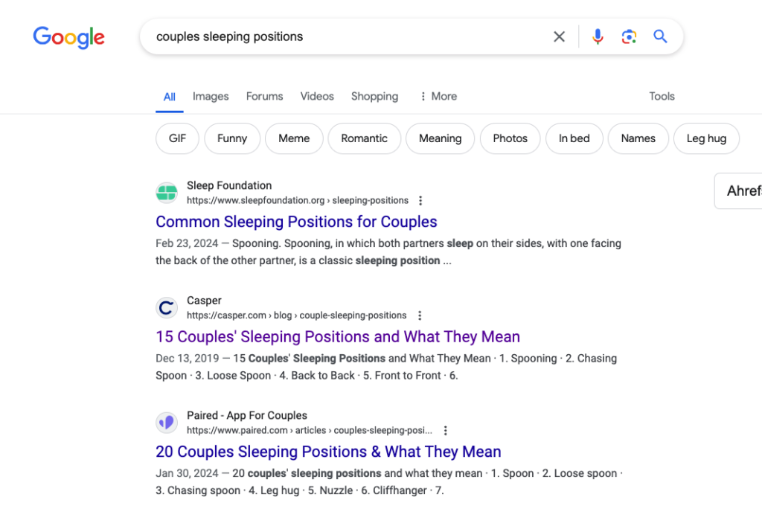Expand the More search categories menu

[x=438, y=96]
